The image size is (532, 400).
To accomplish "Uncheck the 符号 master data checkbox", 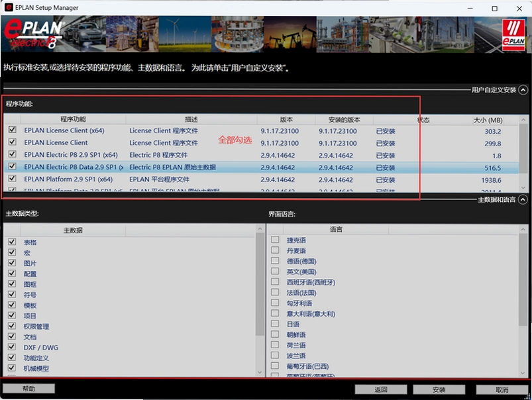I will coord(12,295).
